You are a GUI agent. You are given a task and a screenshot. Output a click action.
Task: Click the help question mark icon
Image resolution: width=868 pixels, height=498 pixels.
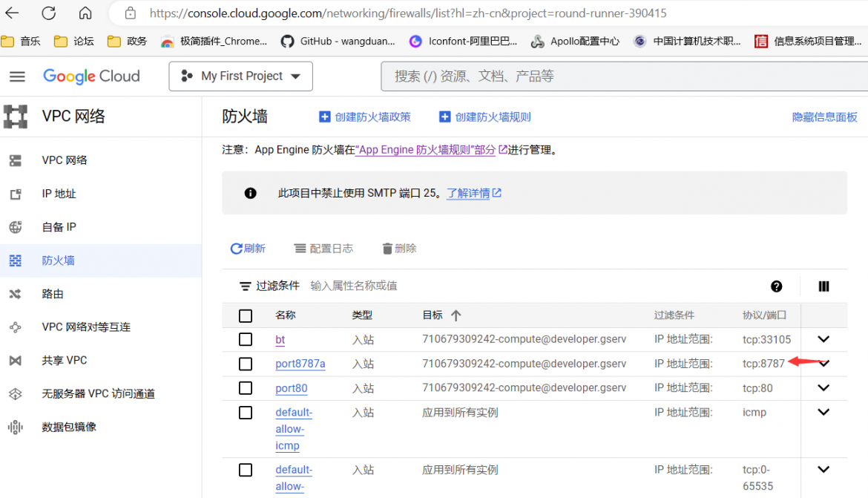pos(776,286)
